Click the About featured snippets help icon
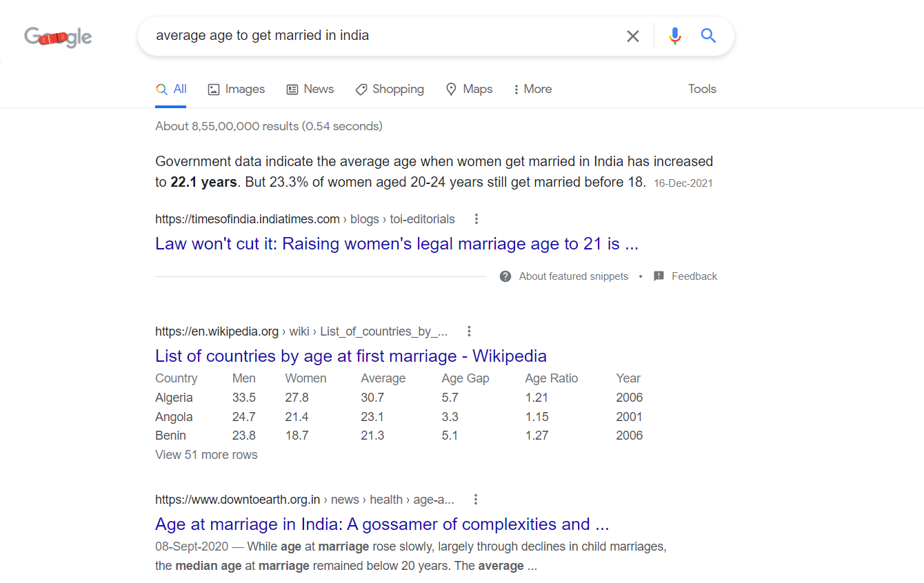Image resolution: width=924 pixels, height=583 pixels. [505, 276]
